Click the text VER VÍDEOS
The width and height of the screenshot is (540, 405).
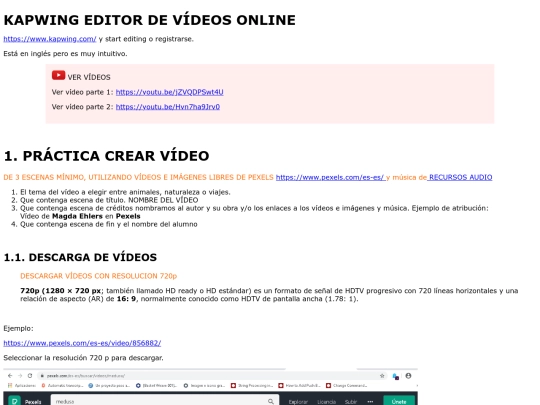89,77
